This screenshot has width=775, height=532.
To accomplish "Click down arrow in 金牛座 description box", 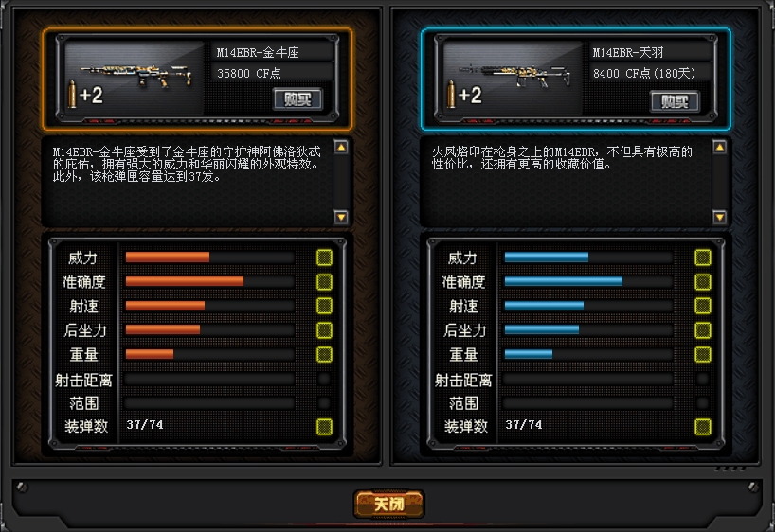I will click(x=341, y=217).
